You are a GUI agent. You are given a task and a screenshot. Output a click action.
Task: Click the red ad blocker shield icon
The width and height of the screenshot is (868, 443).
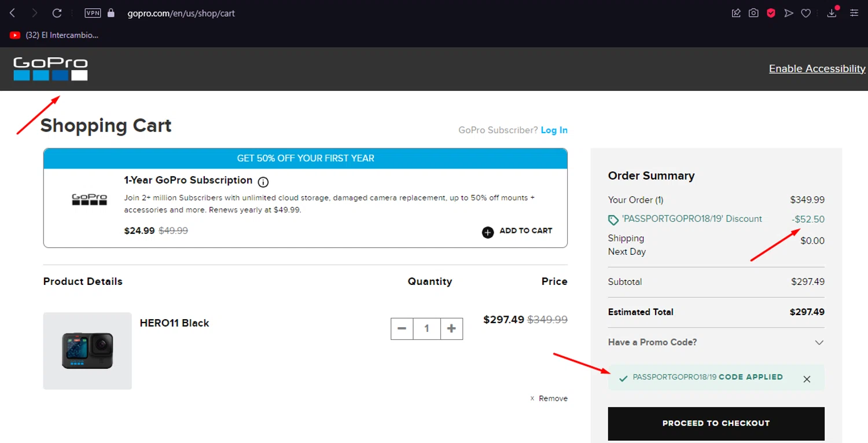[x=771, y=13]
